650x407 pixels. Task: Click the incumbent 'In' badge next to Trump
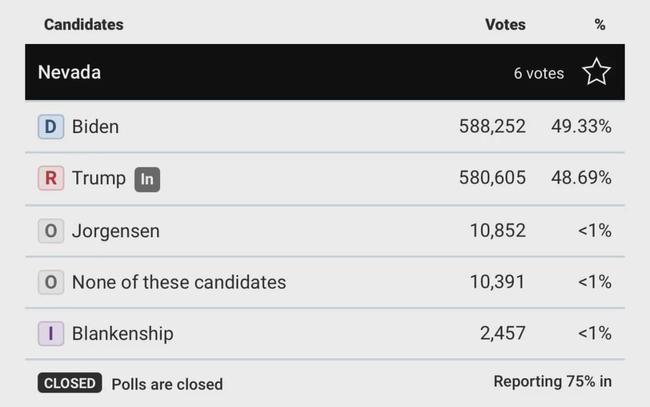pyautogui.click(x=147, y=179)
